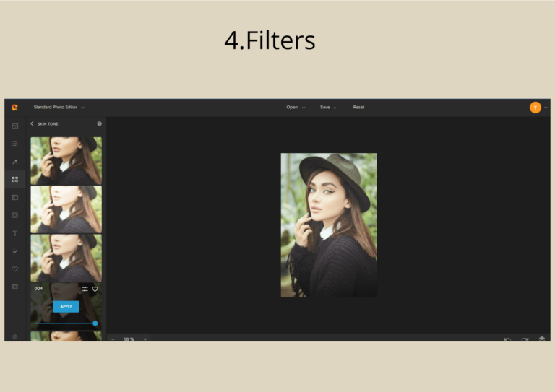
Task: Open the Edit adjustments sliders icon
Action: pyautogui.click(x=15, y=144)
